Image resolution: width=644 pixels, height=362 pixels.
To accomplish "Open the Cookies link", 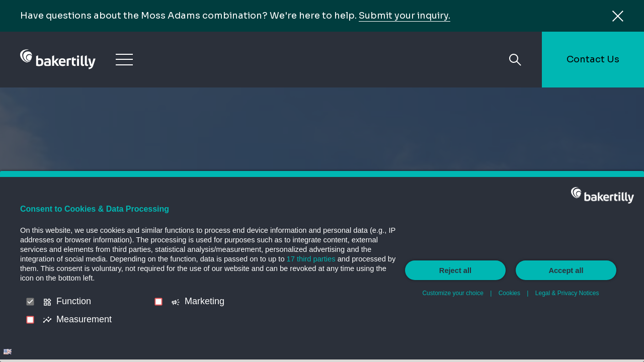I will [509, 293].
